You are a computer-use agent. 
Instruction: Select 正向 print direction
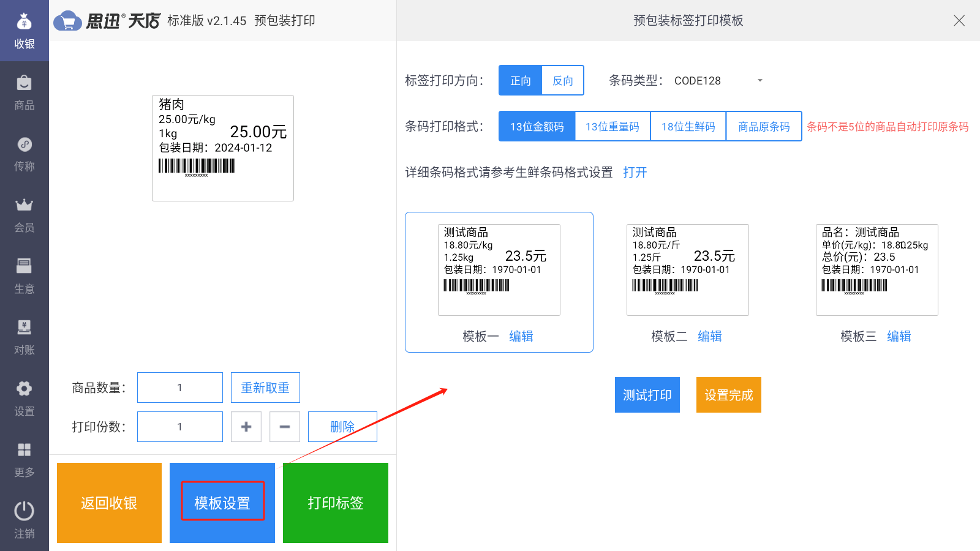[x=521, y=80]
